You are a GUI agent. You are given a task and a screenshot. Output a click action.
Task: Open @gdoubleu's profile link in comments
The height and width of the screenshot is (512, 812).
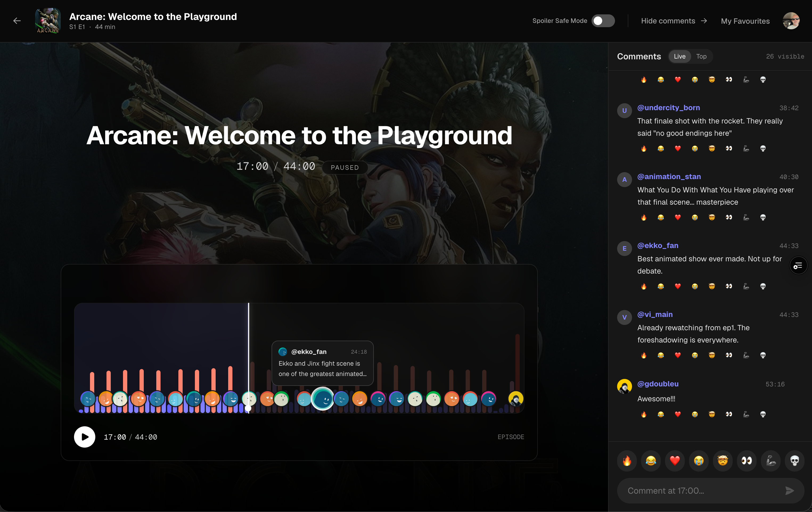tap(658, 384)
